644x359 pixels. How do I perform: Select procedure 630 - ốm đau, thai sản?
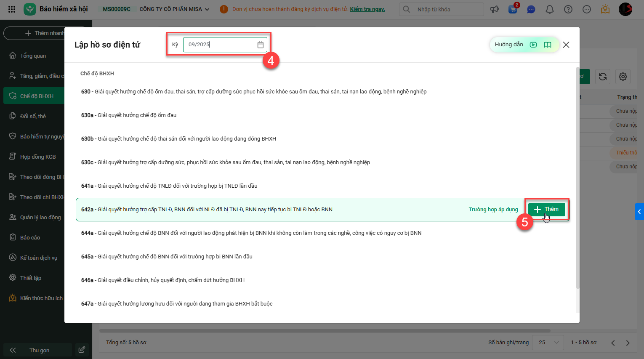click(x=322, y=92)
